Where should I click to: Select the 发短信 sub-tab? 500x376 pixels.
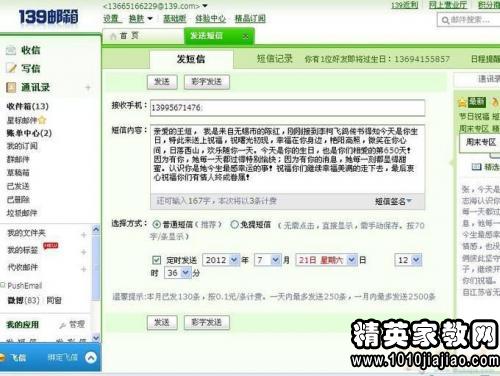[191, 59]
